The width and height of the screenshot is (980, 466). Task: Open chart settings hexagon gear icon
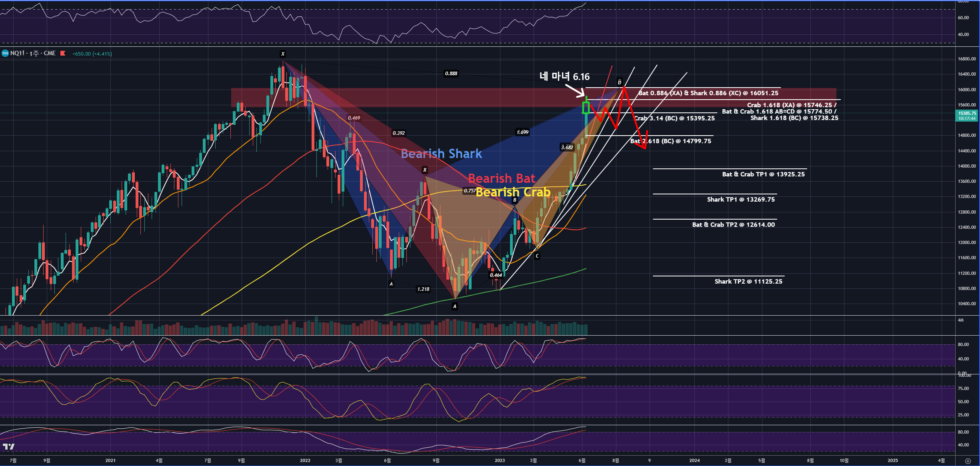click(968, 461)
